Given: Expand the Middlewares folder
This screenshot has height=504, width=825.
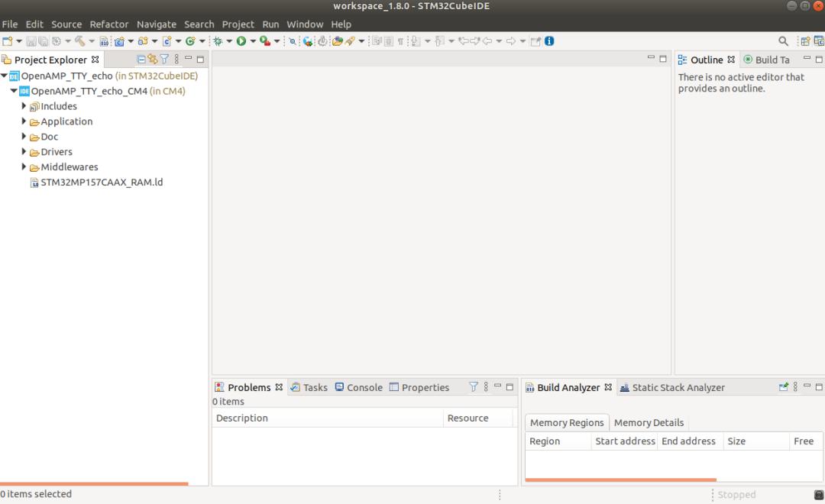Looking at the screenshot, I should click(x=24, y=166).
